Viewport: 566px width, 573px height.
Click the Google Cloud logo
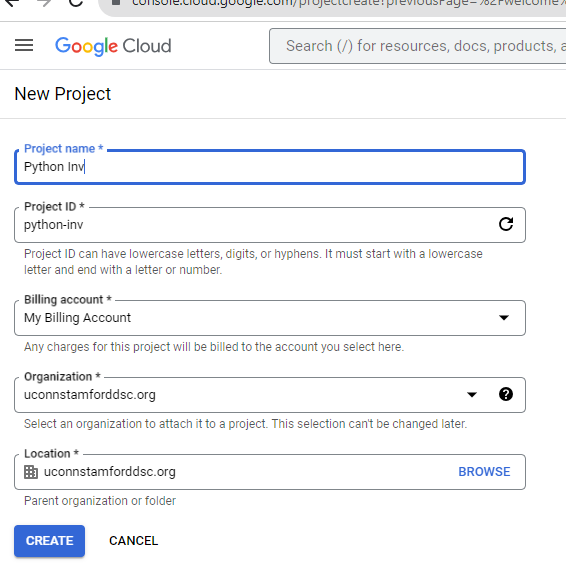tap(113, 46)
